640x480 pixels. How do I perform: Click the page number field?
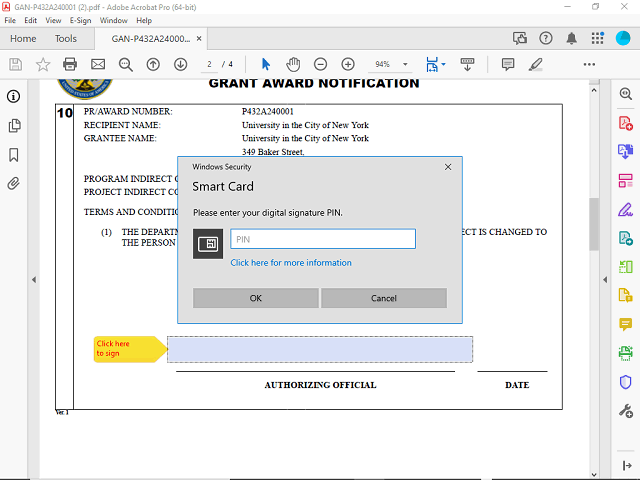coord(209,64)
